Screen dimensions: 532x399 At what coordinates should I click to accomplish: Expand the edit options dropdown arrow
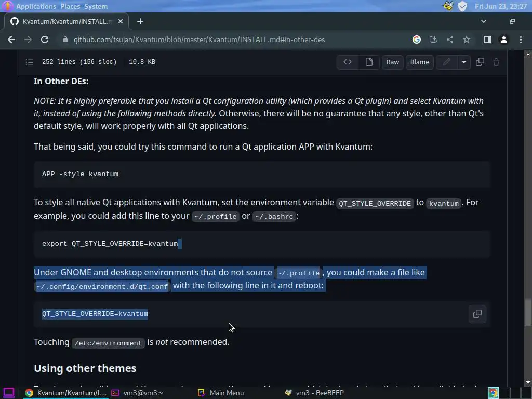464,62
